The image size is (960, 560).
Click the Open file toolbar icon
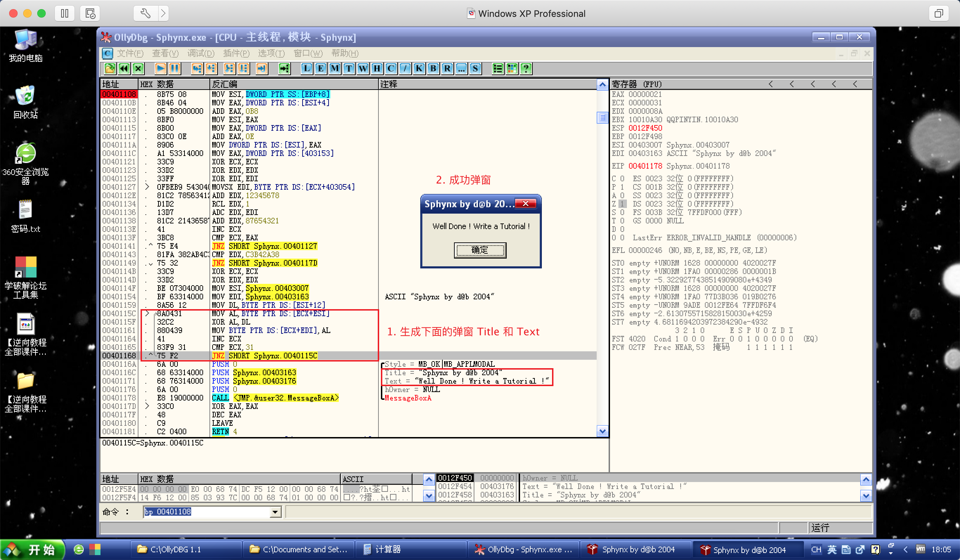(110, 69)
